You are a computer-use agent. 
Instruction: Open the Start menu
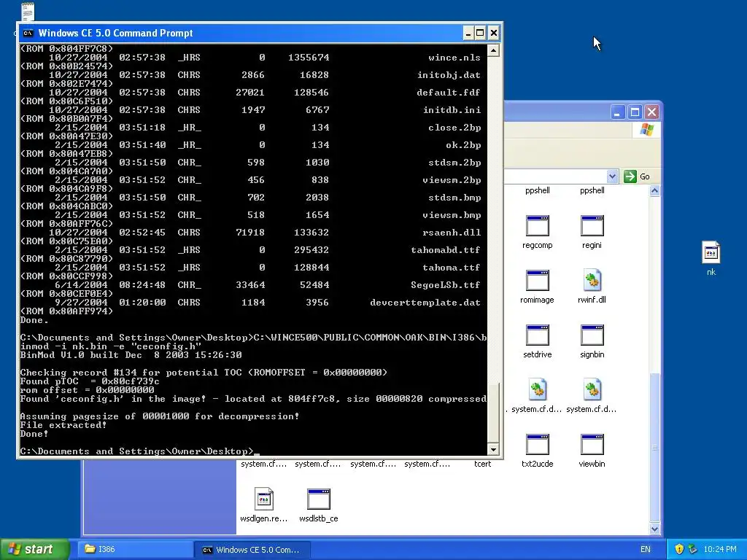[x=35, y=549]
